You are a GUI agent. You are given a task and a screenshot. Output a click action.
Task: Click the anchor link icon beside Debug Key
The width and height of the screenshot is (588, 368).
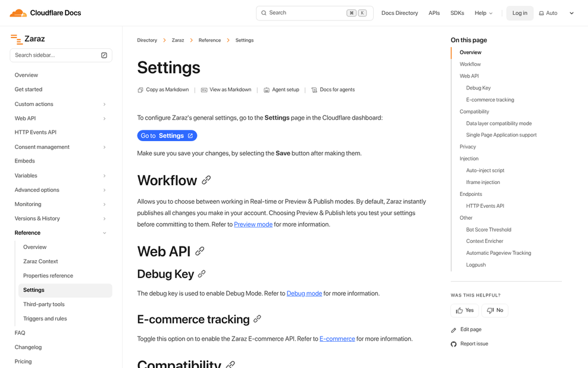(x=202, y=274)
